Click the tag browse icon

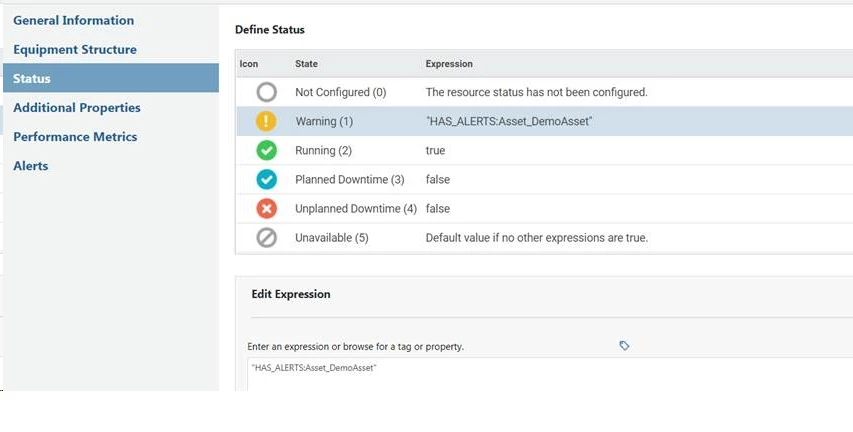(x=624, y=346)
